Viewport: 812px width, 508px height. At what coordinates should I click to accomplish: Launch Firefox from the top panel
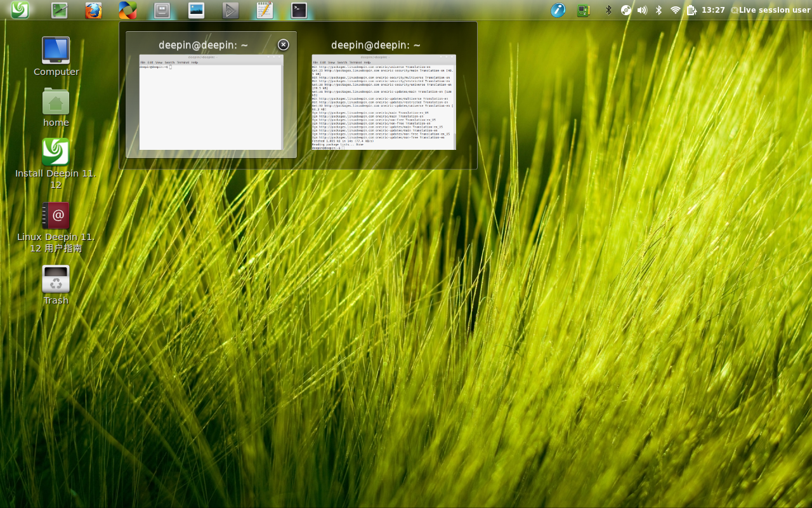point(94,10)
